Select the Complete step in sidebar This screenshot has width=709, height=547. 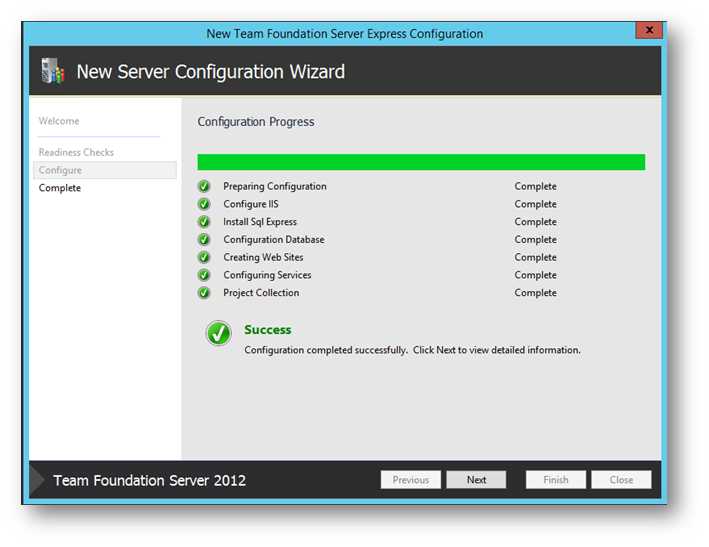(x=60, y=188)
